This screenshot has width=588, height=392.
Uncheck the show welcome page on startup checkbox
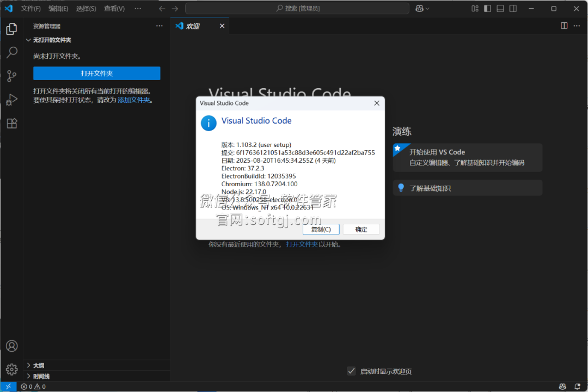(351, 371)
